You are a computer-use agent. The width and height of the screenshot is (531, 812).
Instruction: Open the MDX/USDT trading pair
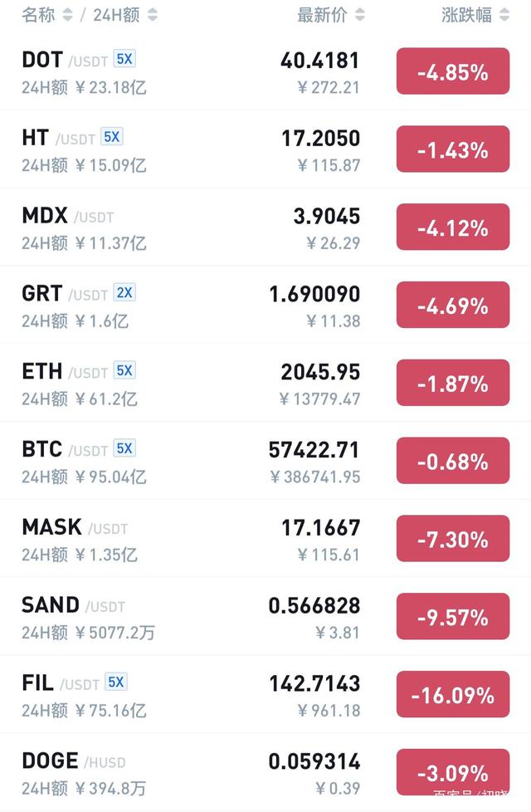point(265,227)
